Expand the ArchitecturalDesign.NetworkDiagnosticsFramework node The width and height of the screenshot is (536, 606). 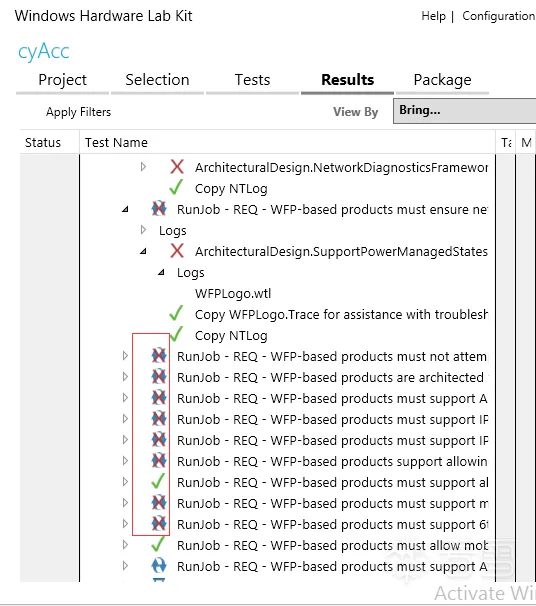[143, 167]
